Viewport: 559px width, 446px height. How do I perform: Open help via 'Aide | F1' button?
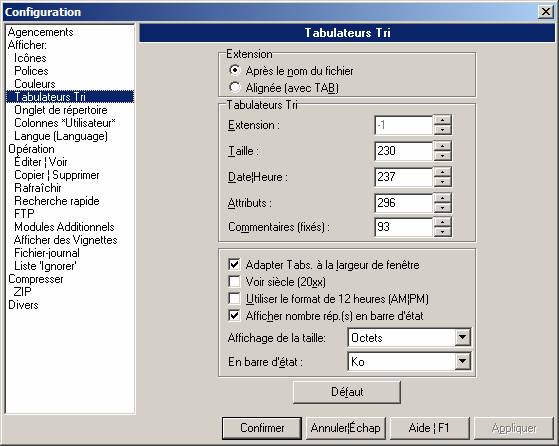[x=430, y=428]
